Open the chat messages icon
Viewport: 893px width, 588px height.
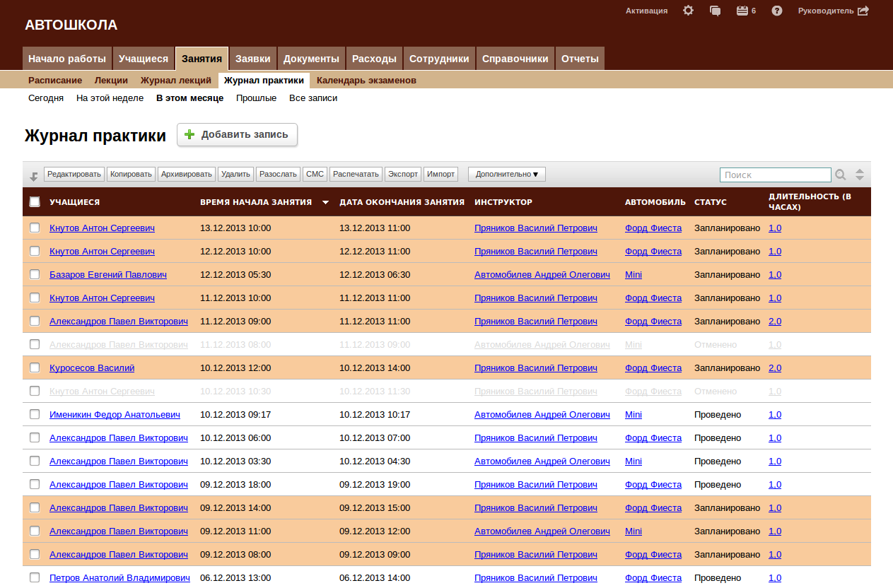[715, 11]
